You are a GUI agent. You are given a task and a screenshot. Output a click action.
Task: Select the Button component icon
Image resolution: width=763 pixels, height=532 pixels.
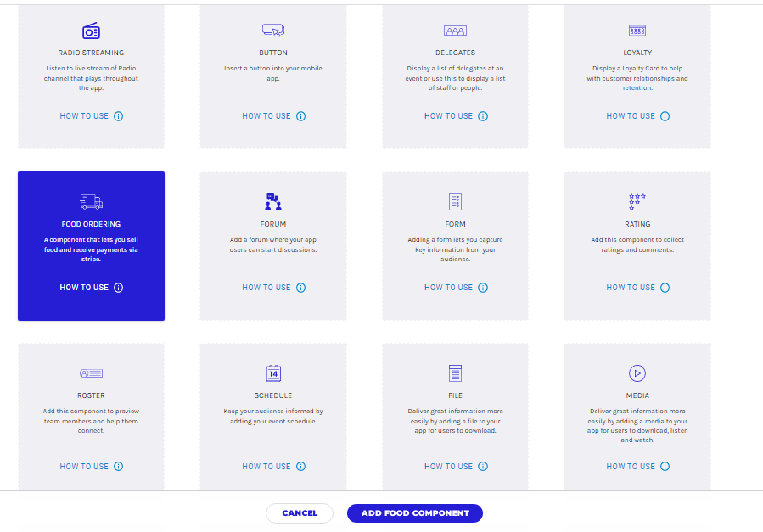click(272, 31)
